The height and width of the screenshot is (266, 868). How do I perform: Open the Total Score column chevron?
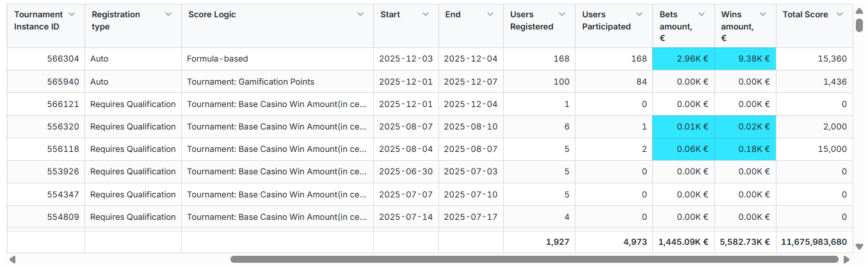click(x=840, y=14)
